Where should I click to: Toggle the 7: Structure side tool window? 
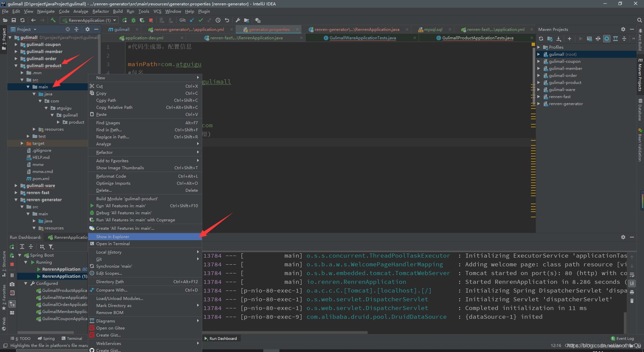tap(4, 264)
